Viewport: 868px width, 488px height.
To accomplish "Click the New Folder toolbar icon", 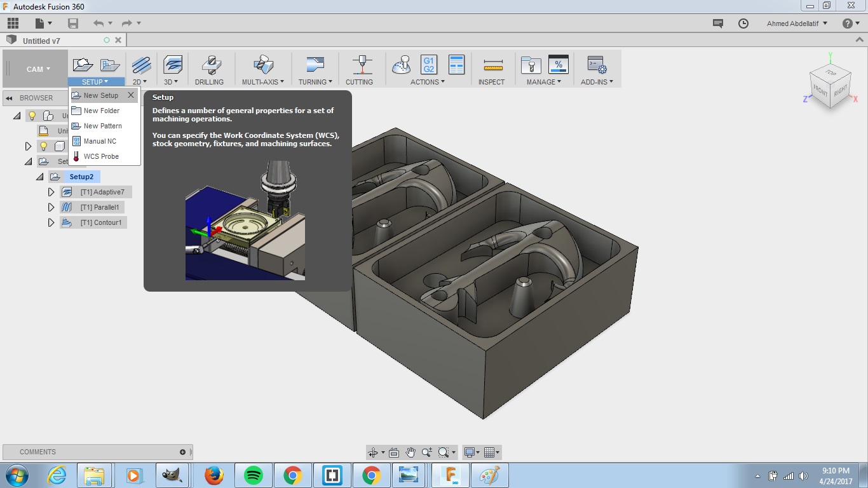I will (110, 65).
